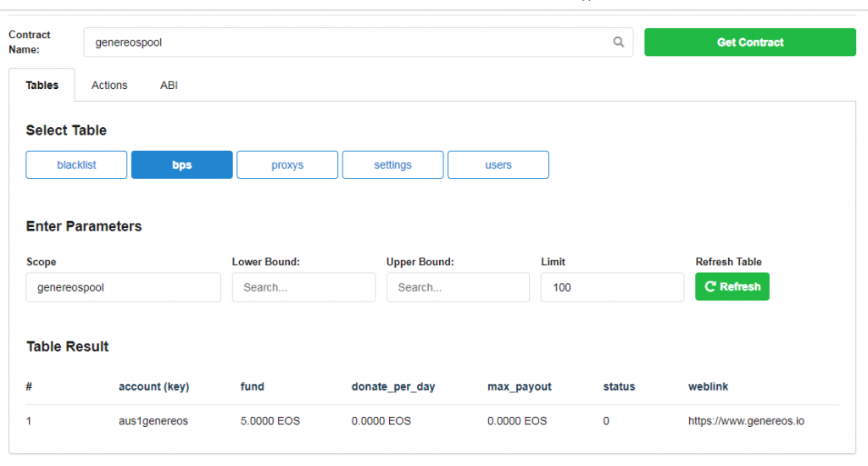This screenshot has width=868, height=466.
Task: Click the Upper Bound search field
Action: click(x=459, y=287)
